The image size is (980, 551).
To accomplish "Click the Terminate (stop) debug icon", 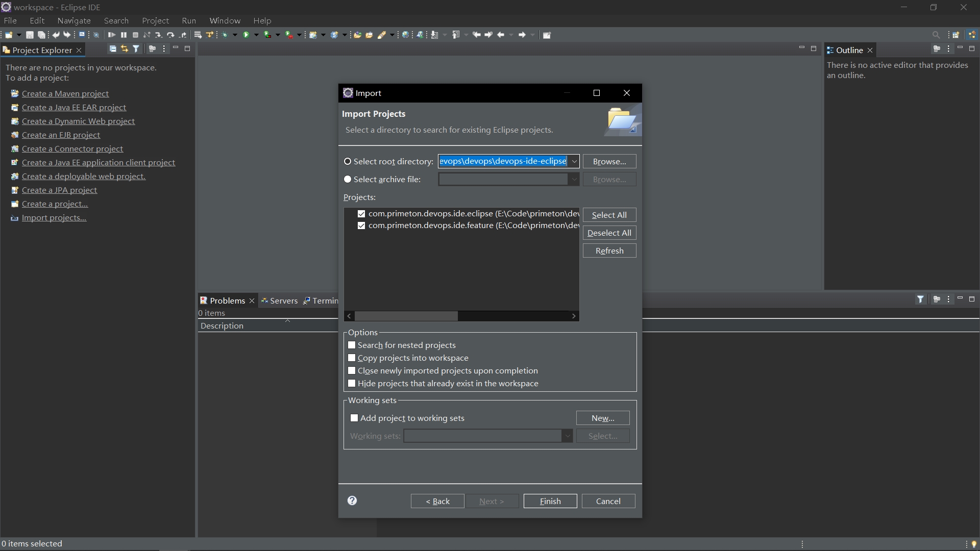I will [x=135, y=35].
